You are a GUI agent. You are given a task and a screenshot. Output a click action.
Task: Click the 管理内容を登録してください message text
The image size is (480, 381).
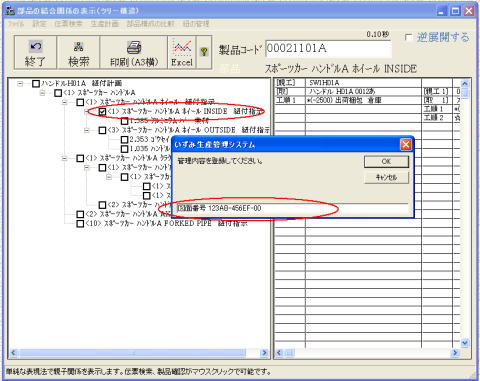click(220, 161)
